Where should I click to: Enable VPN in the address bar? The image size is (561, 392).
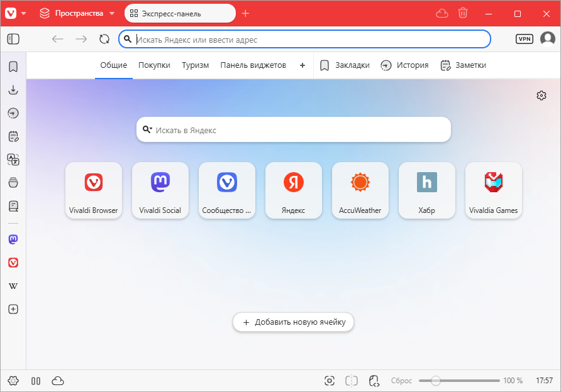click(524, 38)
